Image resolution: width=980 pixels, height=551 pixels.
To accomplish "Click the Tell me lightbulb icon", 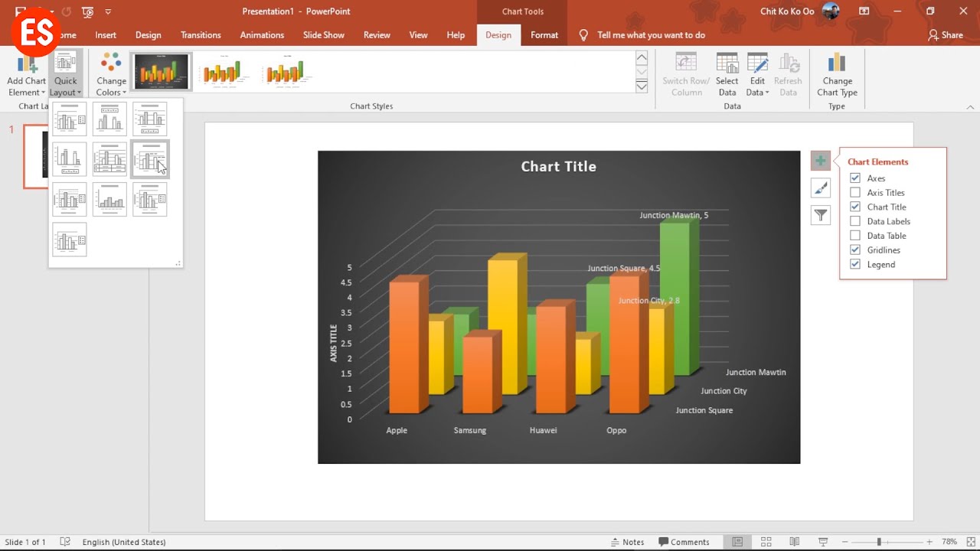I will 583,35.
